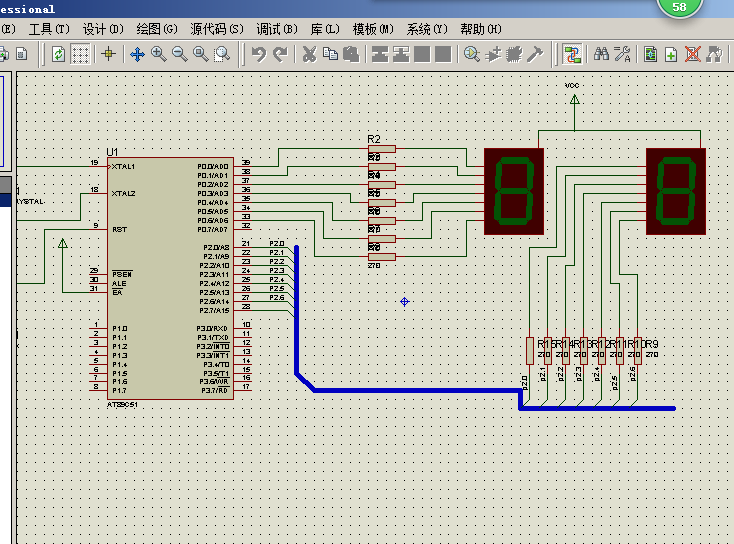The width and height of the screenshot is (734, 544).
Task: Click the blue origin marker on the sheet
Action: 405,302
